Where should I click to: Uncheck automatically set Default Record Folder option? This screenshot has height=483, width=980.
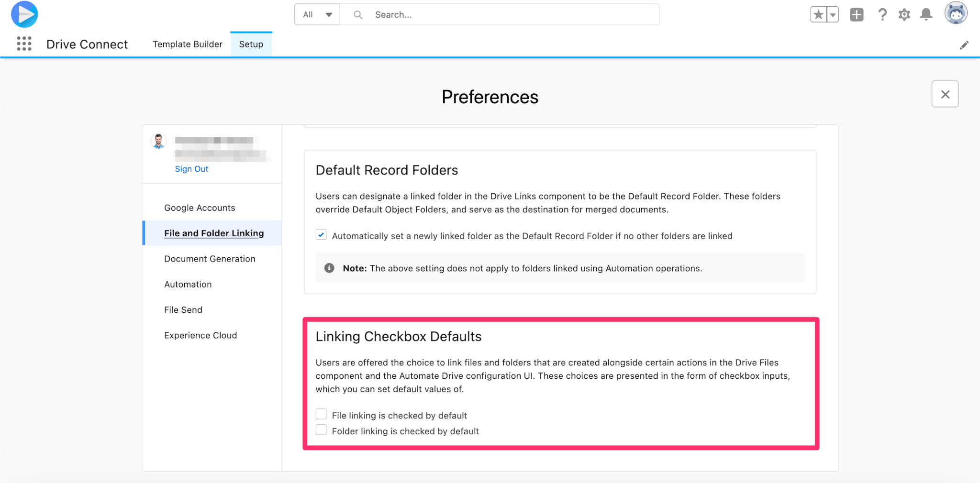tap(321, 235)
